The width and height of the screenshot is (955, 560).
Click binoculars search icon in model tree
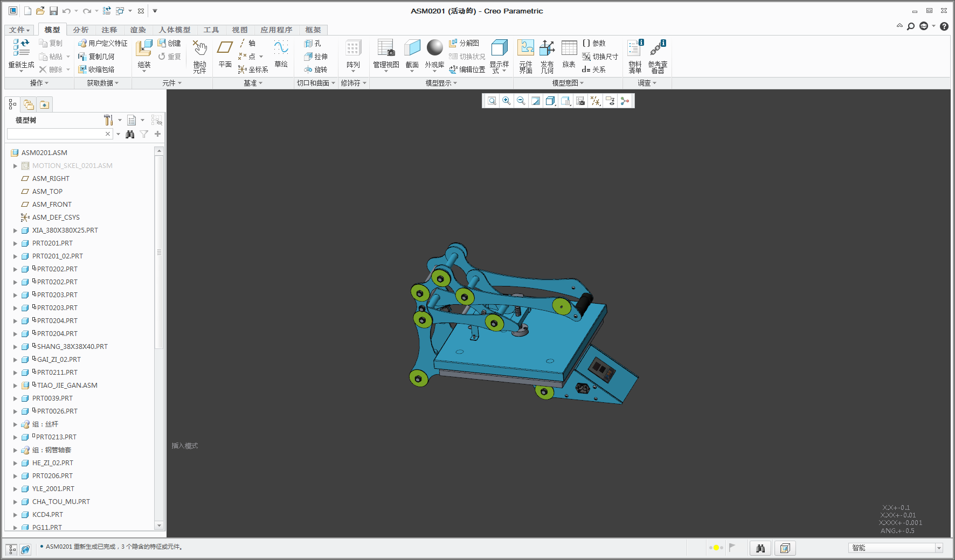point(130,134)
